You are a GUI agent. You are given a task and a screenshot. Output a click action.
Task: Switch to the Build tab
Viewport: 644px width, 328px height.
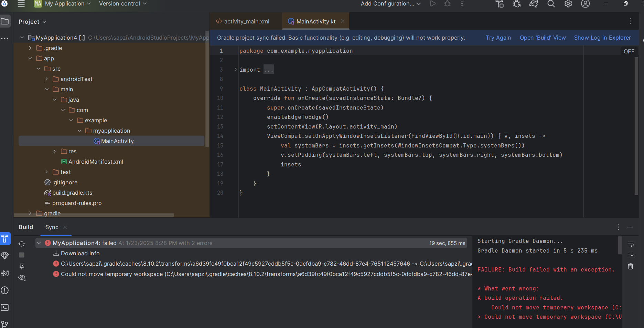click(x=26, y=227)
